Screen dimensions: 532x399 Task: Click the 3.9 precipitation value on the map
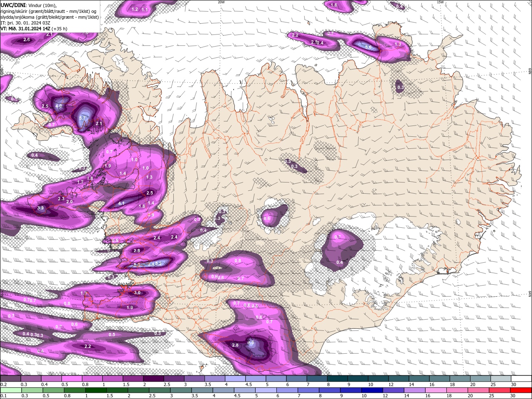point(40,208)
